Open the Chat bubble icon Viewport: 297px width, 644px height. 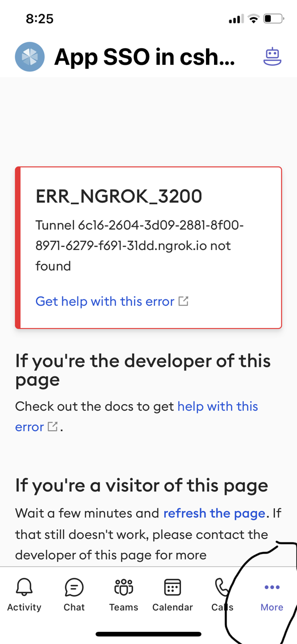pos(74,586)
